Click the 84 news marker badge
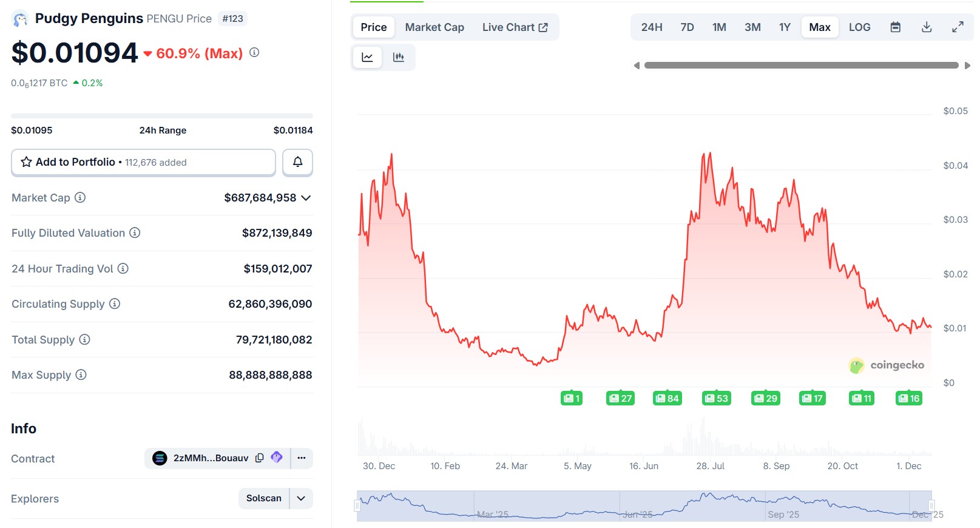This screenshot has height=528, width=980. click(x=667, y=398)
